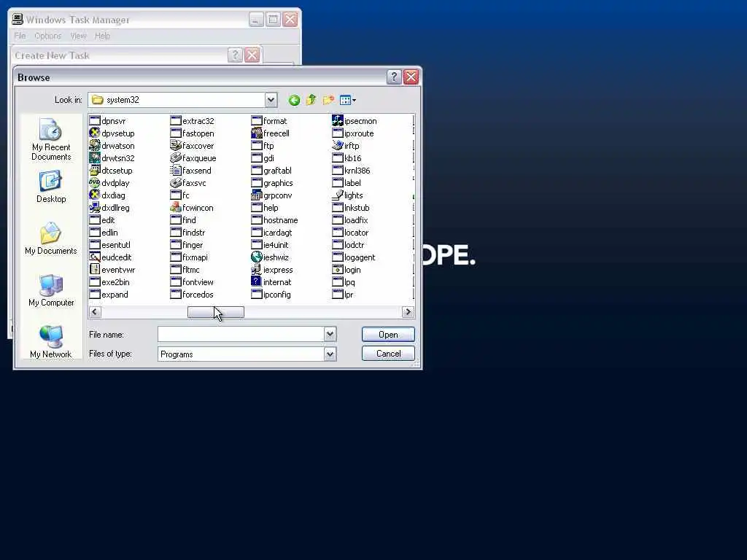This screenshot has width=747, height=560.
Task: Select the dxdllreg file icon
Action: click(x=95, y=208)
